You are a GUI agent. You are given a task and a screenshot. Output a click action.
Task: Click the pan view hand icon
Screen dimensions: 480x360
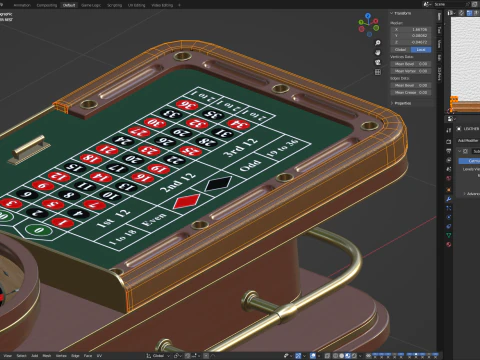click(378, 52)
